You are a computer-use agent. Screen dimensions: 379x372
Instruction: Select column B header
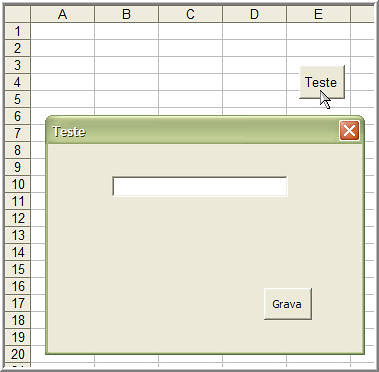point(126,14)
